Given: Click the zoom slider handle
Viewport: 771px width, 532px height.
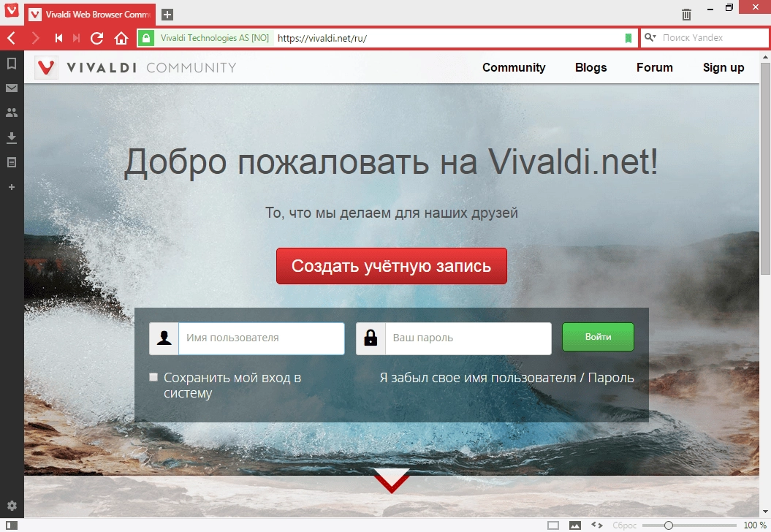Looking at the screenshot, I should click(668, 525).
